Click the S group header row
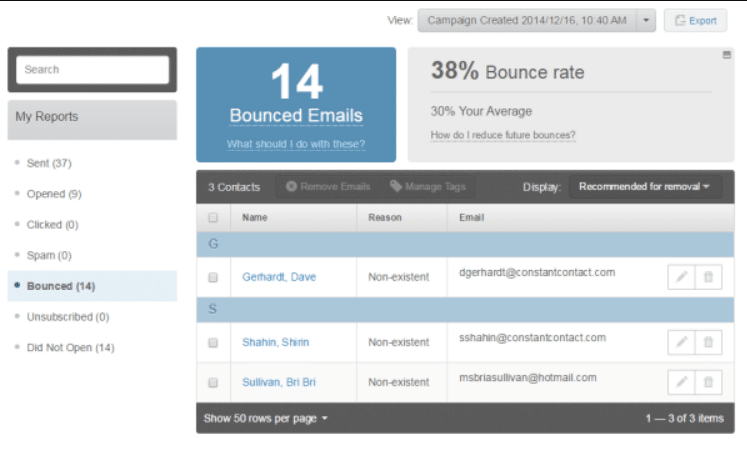747x462 pixels. tap(465, 310)
